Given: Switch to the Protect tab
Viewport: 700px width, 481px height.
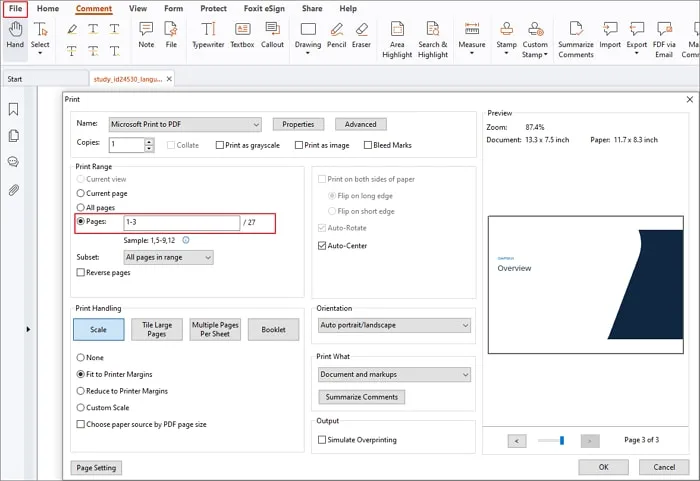Looking at the screenshot, I should (213, 8).
